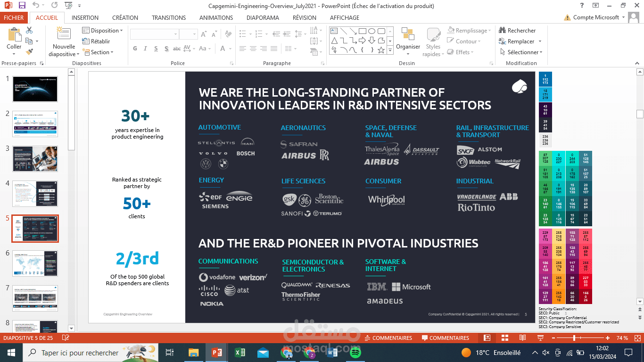Switch to the CRÉATION tab

125,17
